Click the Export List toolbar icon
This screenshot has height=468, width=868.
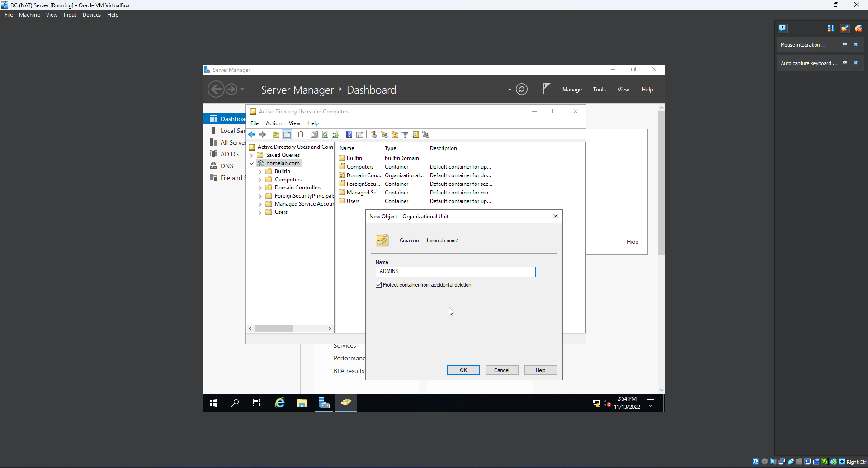point(335,135)
